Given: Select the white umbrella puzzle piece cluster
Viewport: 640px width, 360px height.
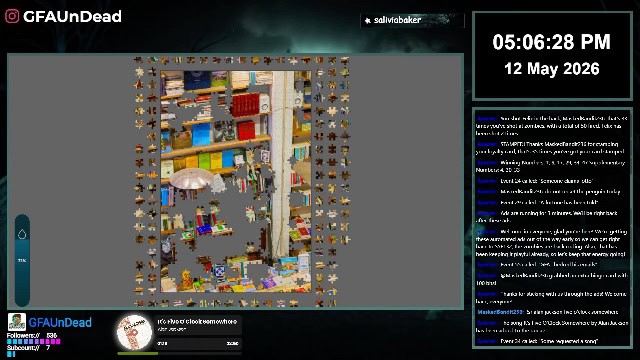Looking at the screenshot, I should tap(192, 179).
